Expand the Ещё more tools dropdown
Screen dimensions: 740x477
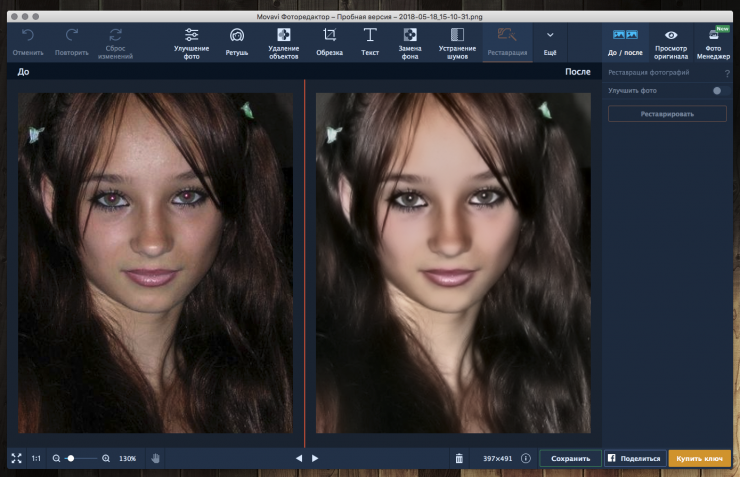[x=550, y=42]
